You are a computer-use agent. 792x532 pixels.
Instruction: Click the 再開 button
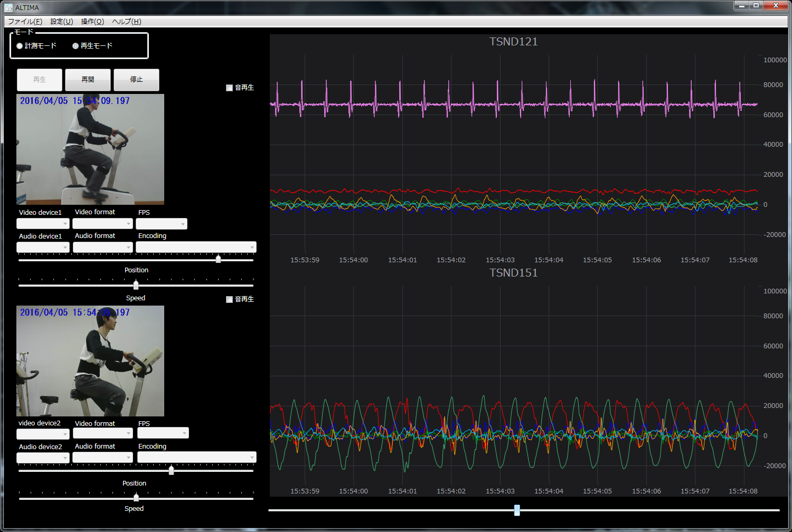pos(88,80)
